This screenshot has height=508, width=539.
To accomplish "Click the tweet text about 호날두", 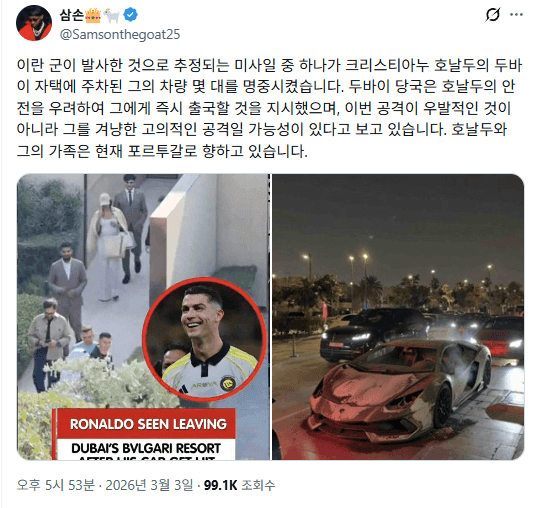I will tap(270, 108).
